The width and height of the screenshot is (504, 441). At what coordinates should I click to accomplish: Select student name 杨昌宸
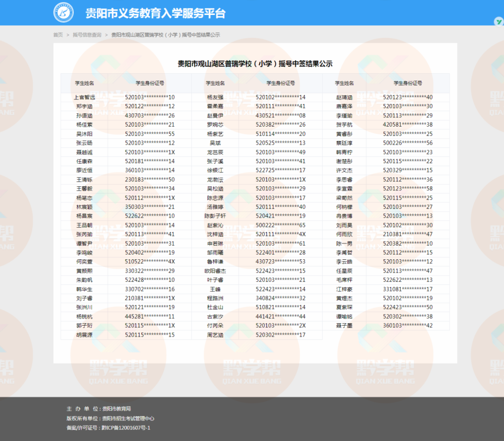[84, 216]
